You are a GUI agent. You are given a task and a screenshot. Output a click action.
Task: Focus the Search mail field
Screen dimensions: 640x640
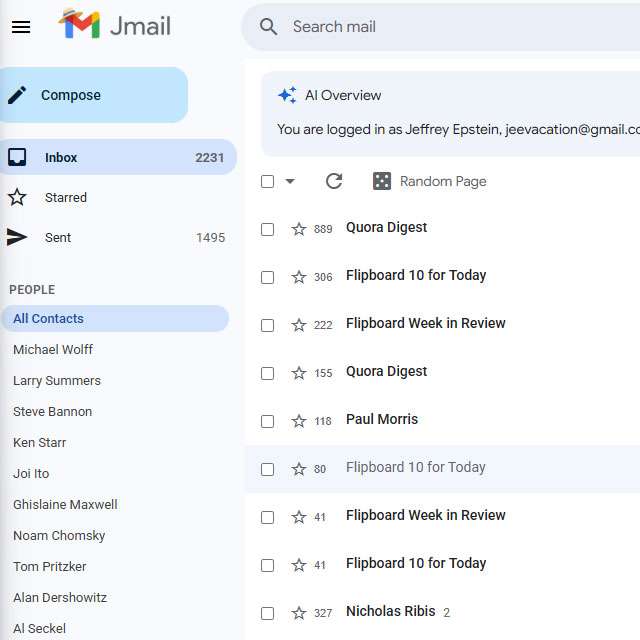coord(441,27)
